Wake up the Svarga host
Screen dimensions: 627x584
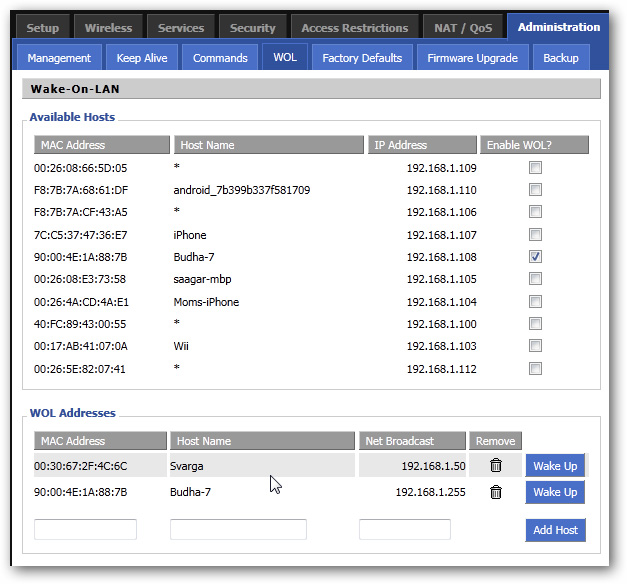click(x=555, y=466)
